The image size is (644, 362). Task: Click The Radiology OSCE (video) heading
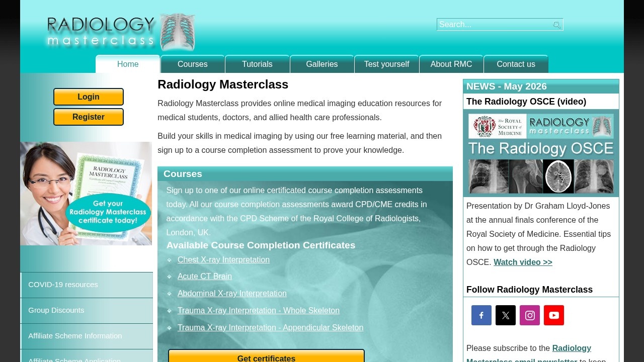click(x=526, y=102)
